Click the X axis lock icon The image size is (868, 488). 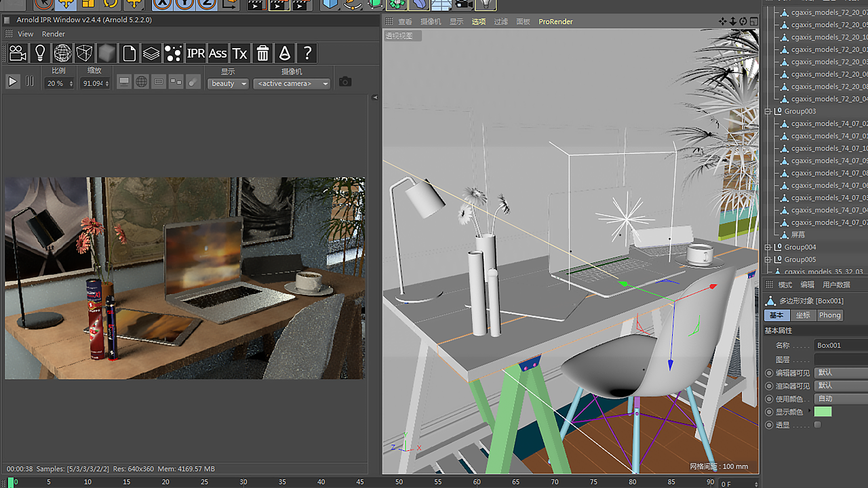click(161, 3)
